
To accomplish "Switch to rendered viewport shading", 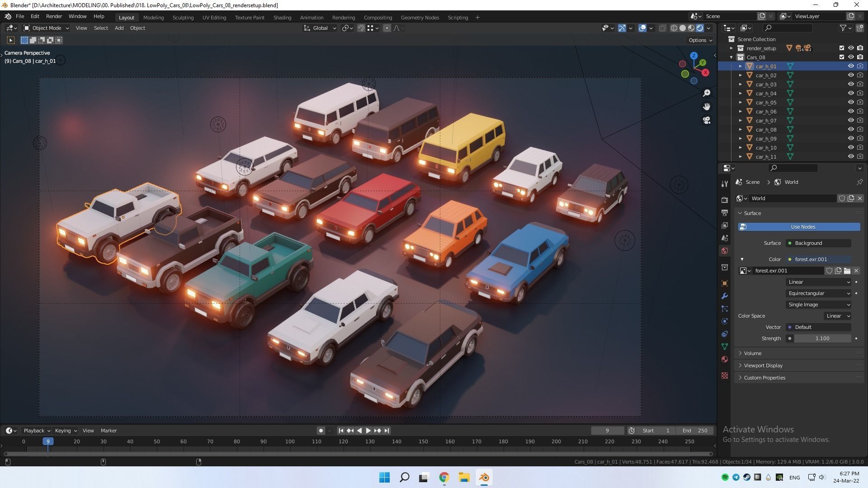I will click(700, 28).
